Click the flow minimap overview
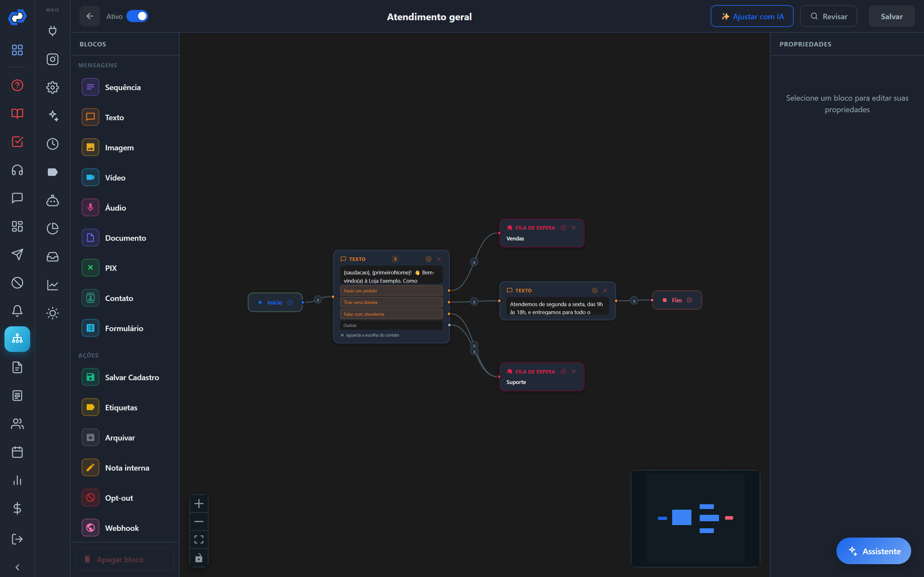Viewport: 924px width, 577px height. coord(695,518)
